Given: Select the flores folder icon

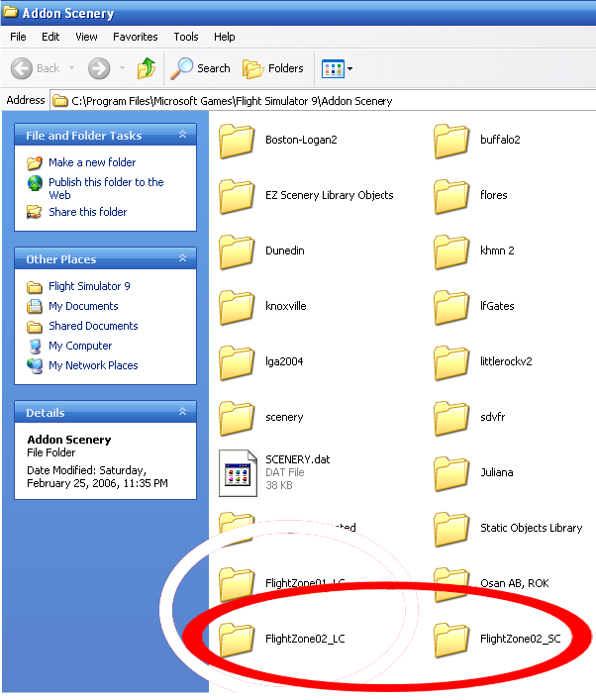Looking at the screenshot, I should pos(451,196).
